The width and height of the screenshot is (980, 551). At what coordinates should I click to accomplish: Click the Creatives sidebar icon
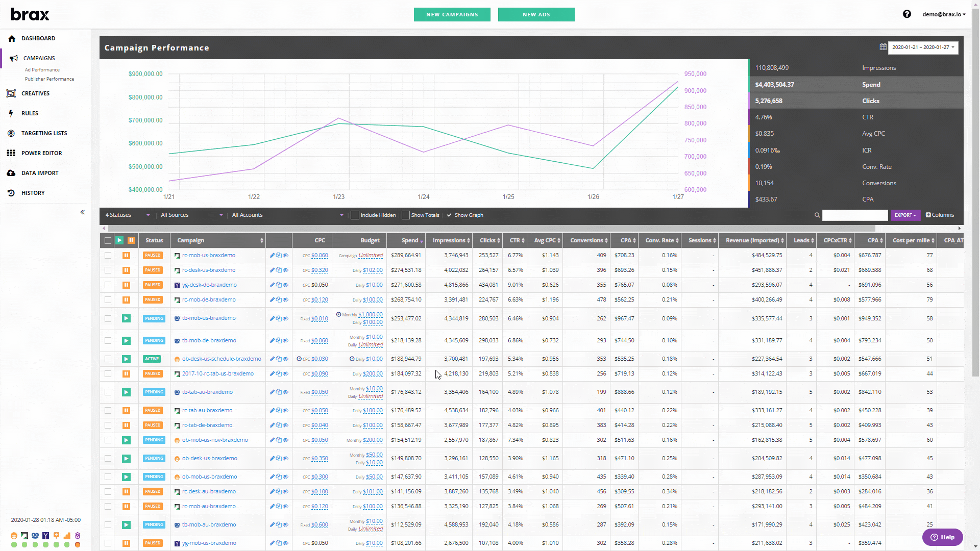click(11, 93)
